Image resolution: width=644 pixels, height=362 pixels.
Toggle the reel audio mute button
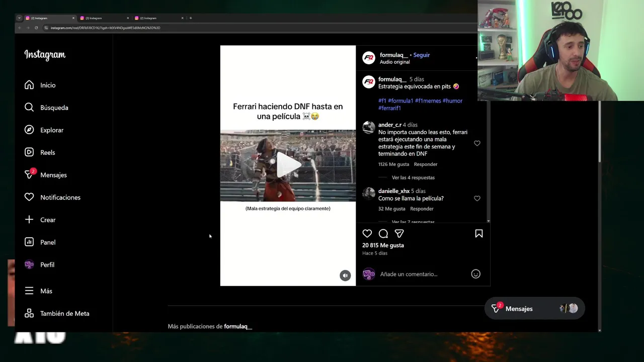[345, 275]
